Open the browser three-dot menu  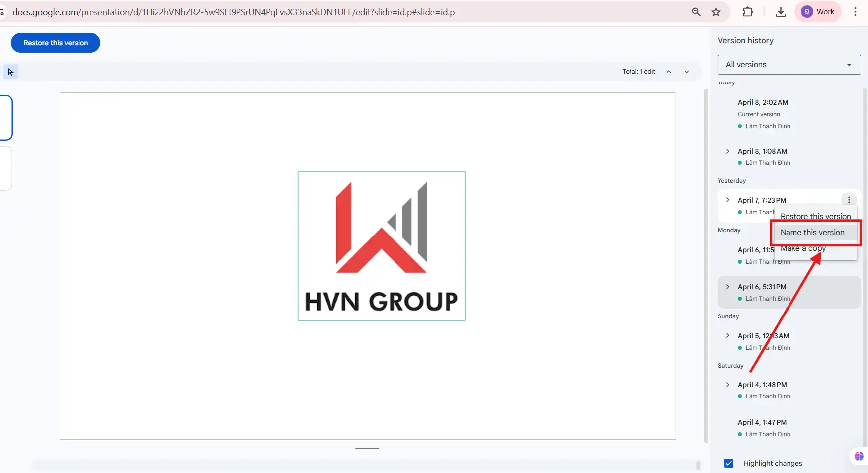[855, 11]
